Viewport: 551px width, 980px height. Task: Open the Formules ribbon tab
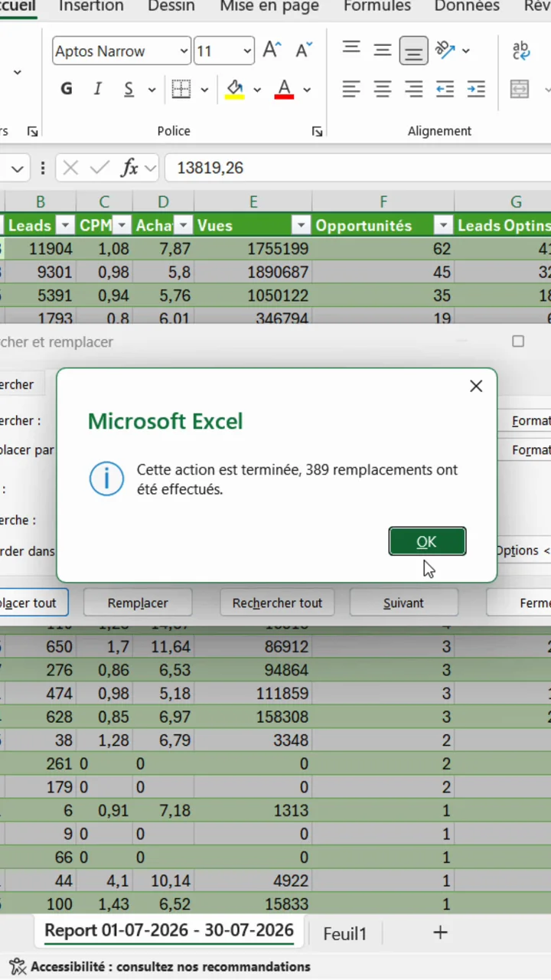click(x=377, y=6)
